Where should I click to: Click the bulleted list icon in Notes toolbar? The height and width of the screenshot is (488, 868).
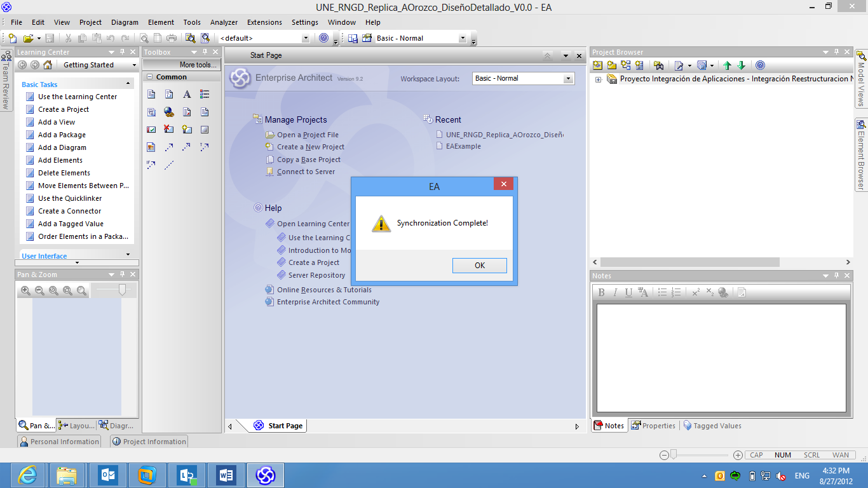click(662, 292)
